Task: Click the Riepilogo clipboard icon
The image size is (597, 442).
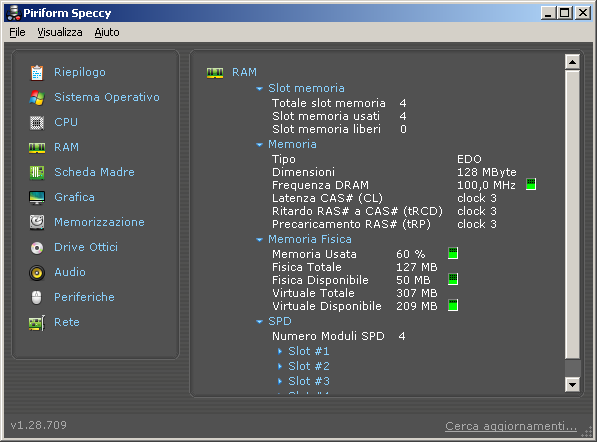Action: click(x=37, y=72)
